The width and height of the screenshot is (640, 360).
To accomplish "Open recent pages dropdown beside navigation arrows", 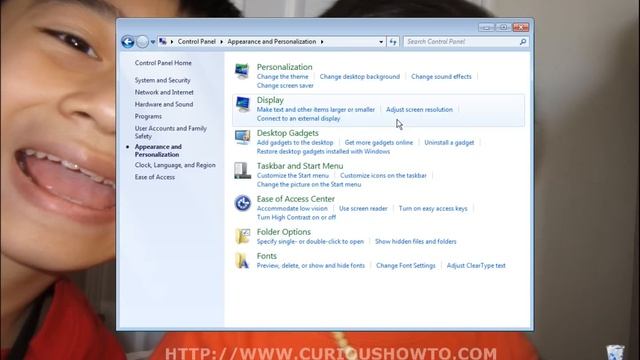I will point(153,42).
